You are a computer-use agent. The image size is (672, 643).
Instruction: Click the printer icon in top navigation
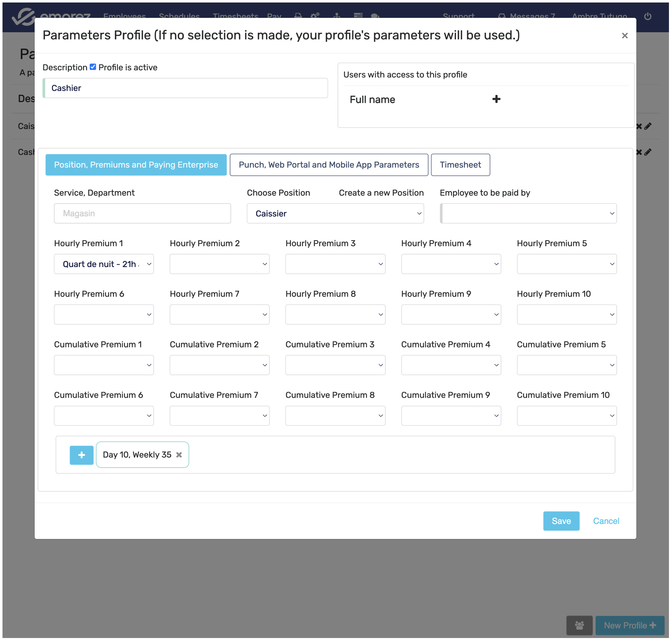click(x=298, y=16)
